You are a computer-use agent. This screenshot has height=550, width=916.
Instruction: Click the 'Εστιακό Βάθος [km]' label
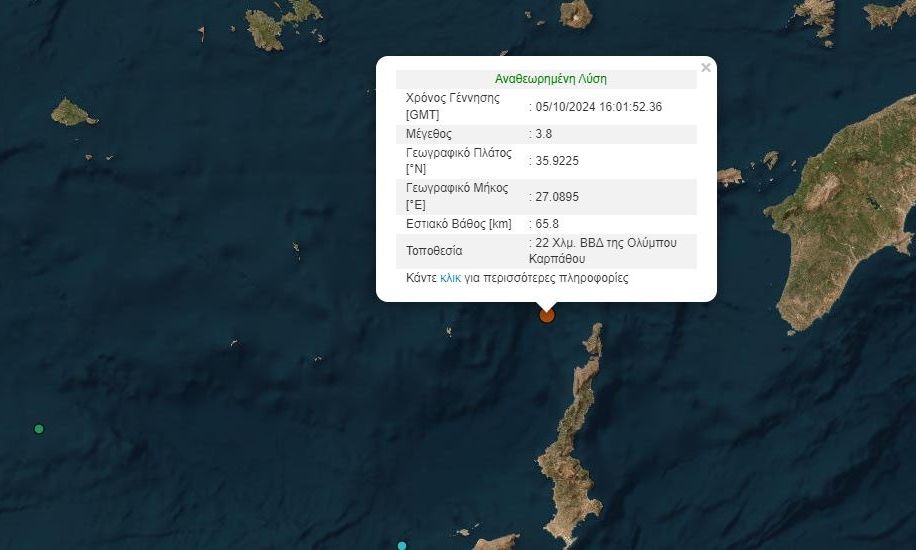[x=458, y=224]
